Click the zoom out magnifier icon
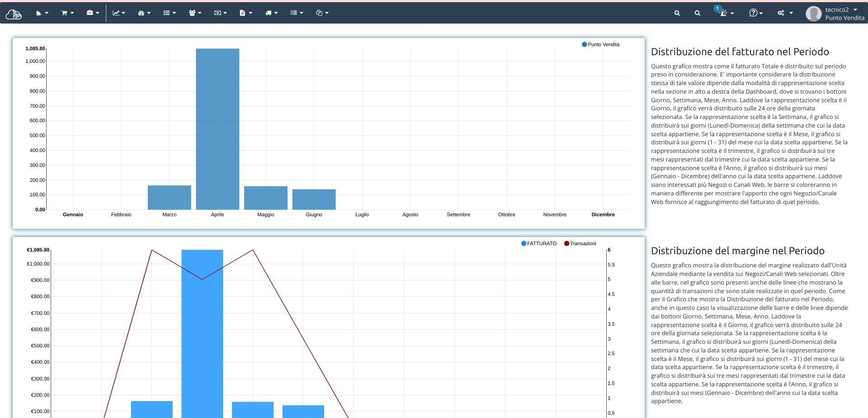This screenshot has height=418, width=868. click(x=677, y=13)
